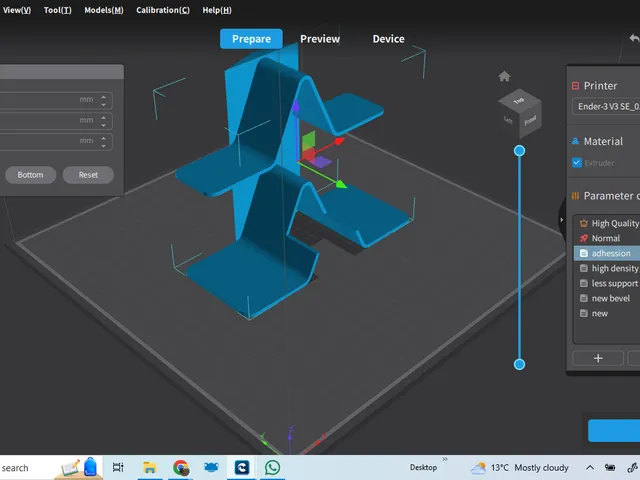Open the Help(H) menu
Screen dimensions: 640x480
point(217,10)
